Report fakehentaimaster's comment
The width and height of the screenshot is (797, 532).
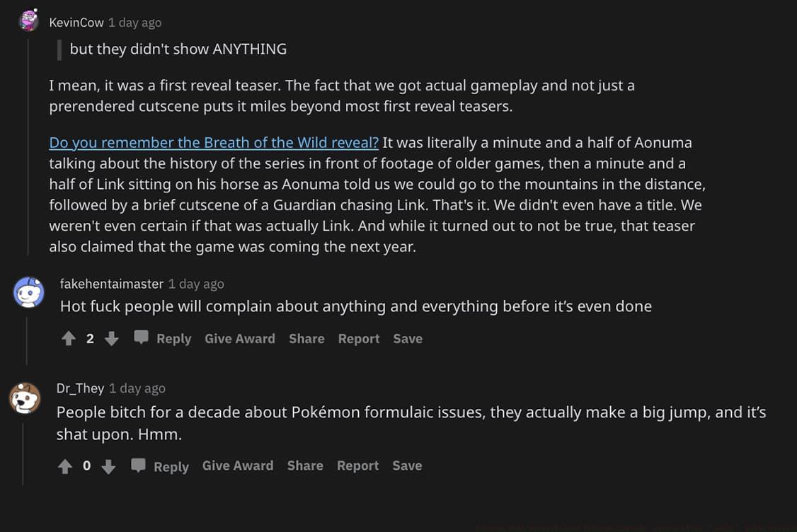click(359, 339)
